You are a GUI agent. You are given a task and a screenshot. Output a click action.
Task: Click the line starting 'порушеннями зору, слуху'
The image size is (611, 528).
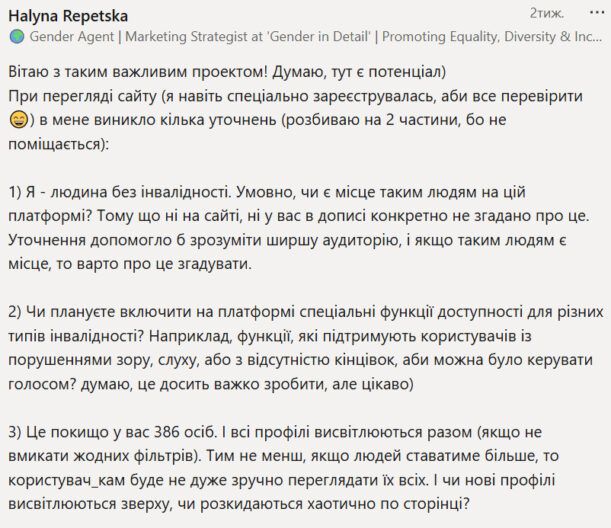(x=300, y=360)
